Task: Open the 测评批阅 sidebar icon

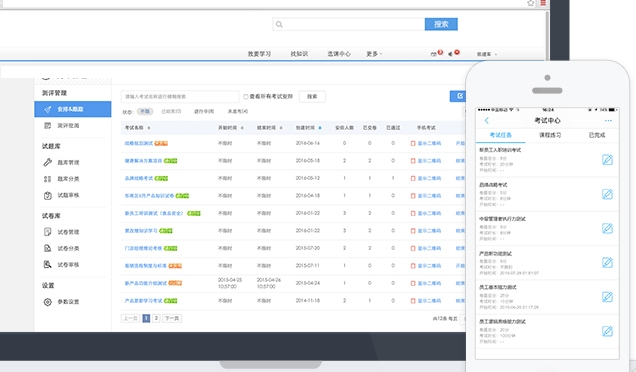Action: tap(47, 125)
